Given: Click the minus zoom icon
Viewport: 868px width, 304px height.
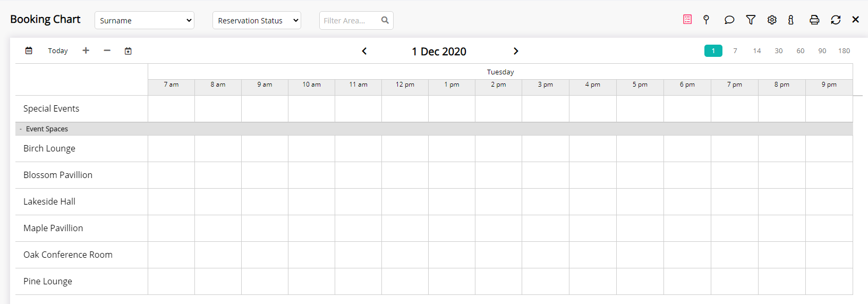Looking at the screenshot, I should (x=107, y=50).
